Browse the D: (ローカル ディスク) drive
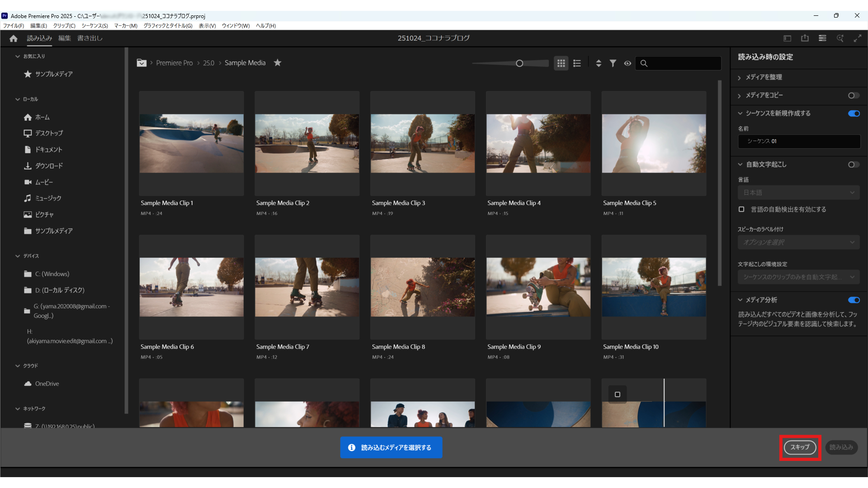 (54, 290)
